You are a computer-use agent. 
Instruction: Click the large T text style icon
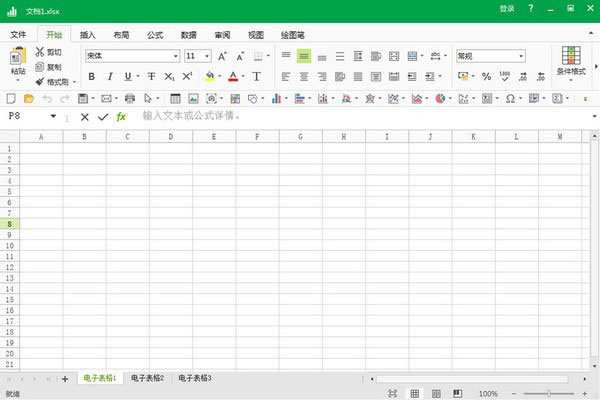[x=256, y=77]
